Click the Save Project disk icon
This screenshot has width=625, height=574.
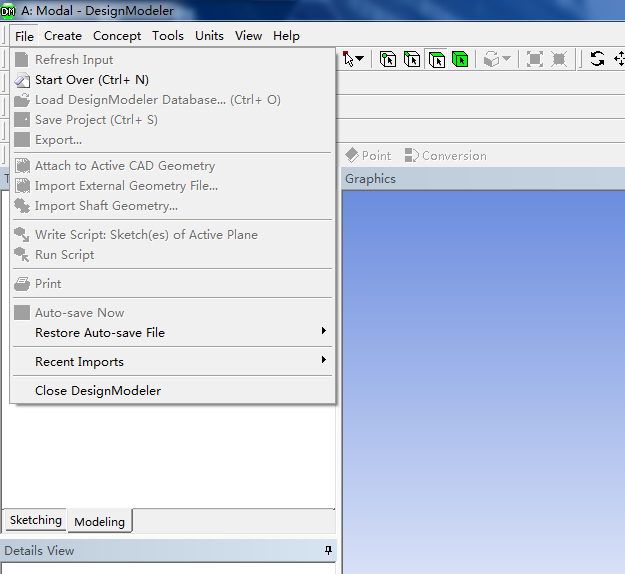click(22, 120)
